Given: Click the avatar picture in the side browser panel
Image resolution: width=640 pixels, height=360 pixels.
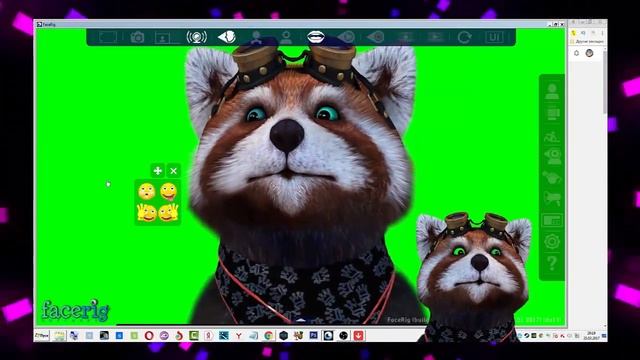Looking at the screenshot, I should pos(589,53).
